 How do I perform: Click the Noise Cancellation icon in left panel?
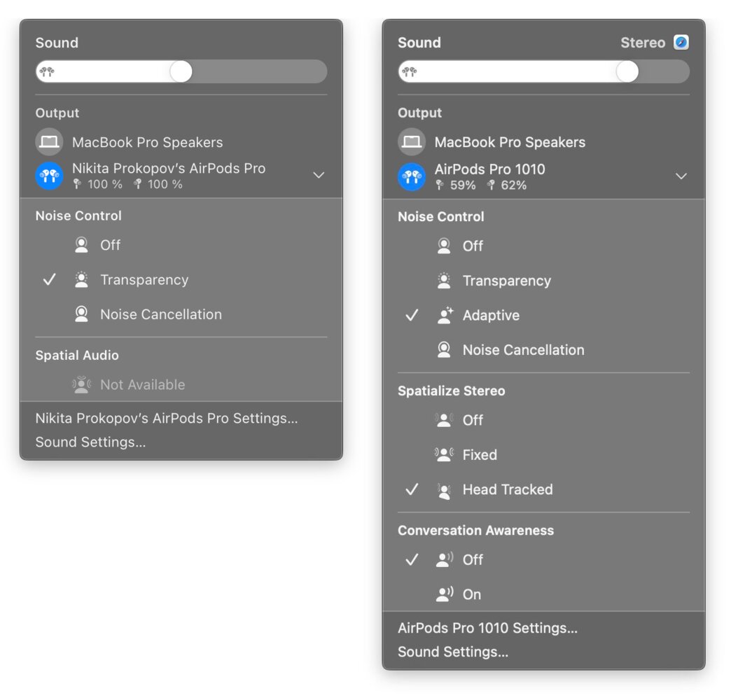point(82,314)
